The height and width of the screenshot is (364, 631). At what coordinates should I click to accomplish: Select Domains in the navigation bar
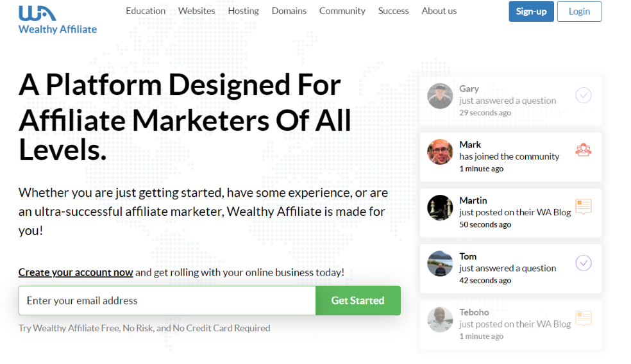(x=289, y=11)
